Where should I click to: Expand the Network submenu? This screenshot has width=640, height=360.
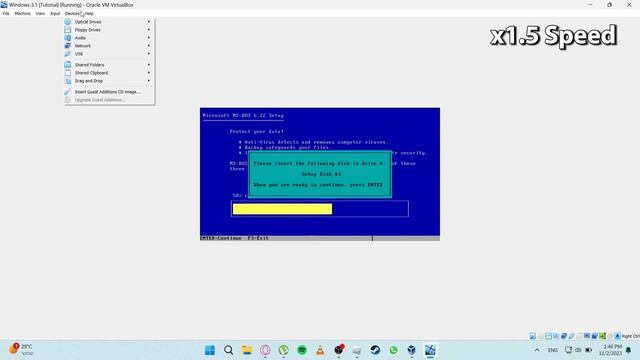[x=109, y=46]
